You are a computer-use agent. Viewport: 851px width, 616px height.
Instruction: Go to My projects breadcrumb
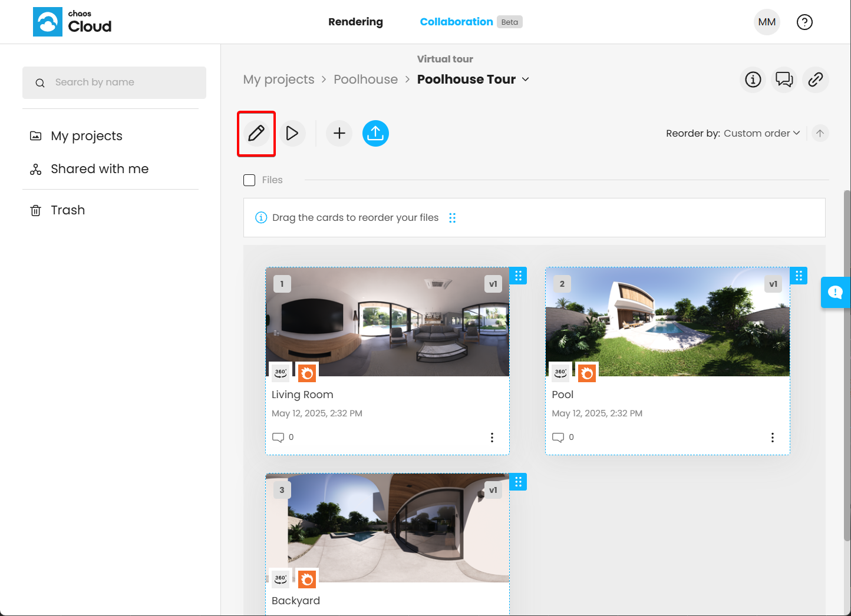tap(279, 80)
